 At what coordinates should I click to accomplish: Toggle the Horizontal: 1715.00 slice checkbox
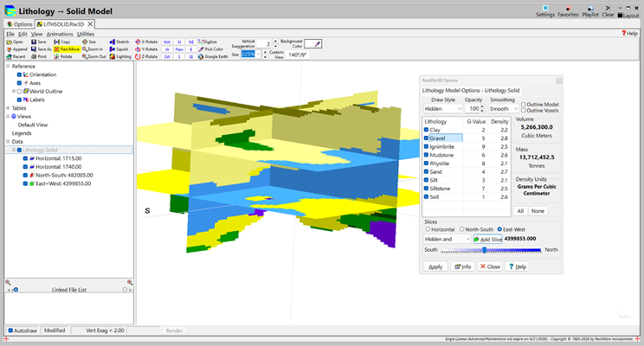coord(25,158)
